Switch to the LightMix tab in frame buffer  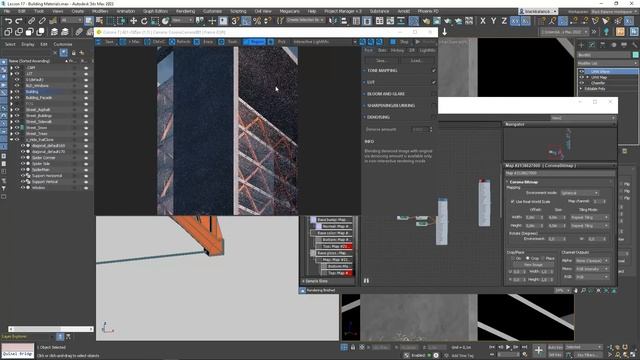[427, 50]
